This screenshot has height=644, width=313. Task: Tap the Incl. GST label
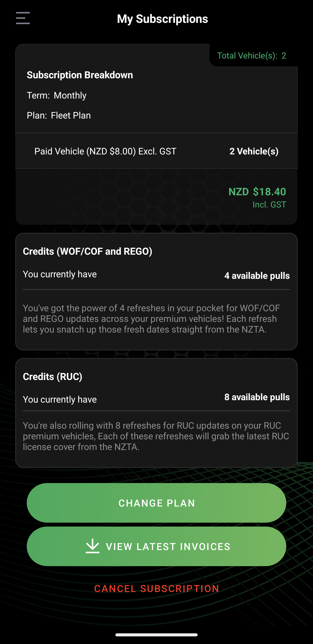point(268,204)
